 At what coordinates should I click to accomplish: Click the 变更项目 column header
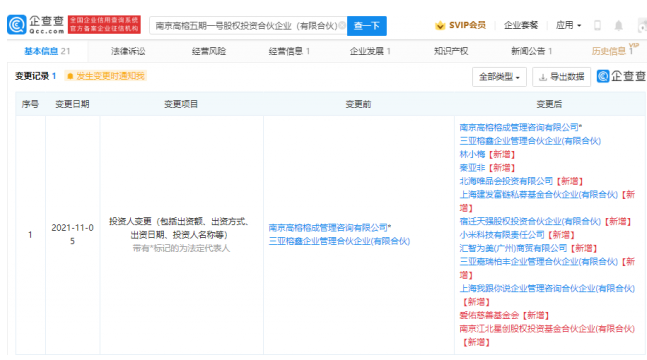click(181, 104)
